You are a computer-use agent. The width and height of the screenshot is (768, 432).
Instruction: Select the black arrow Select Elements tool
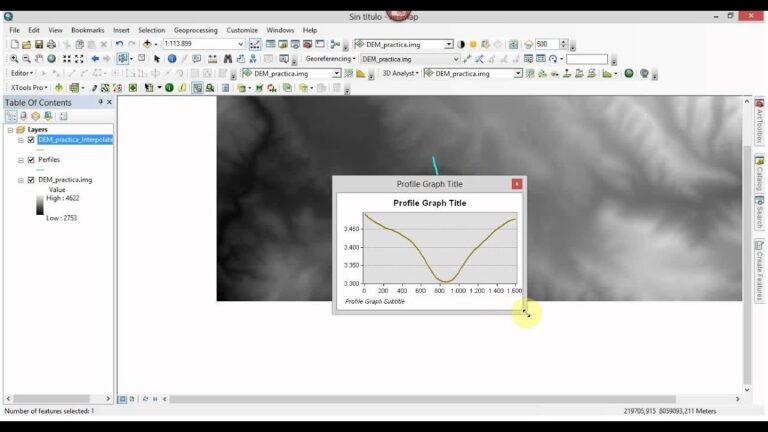click(x=157, y=59)
